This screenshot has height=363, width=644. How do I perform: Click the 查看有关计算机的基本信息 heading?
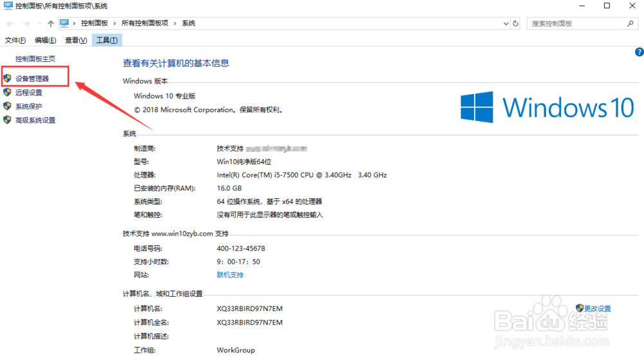tap(176, 63)
